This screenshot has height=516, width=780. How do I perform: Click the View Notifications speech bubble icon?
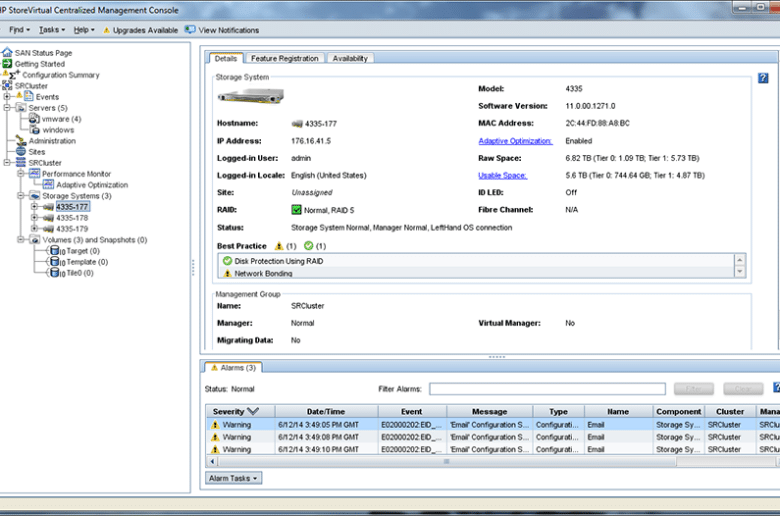pyautogui.click(x=190, y=29)
